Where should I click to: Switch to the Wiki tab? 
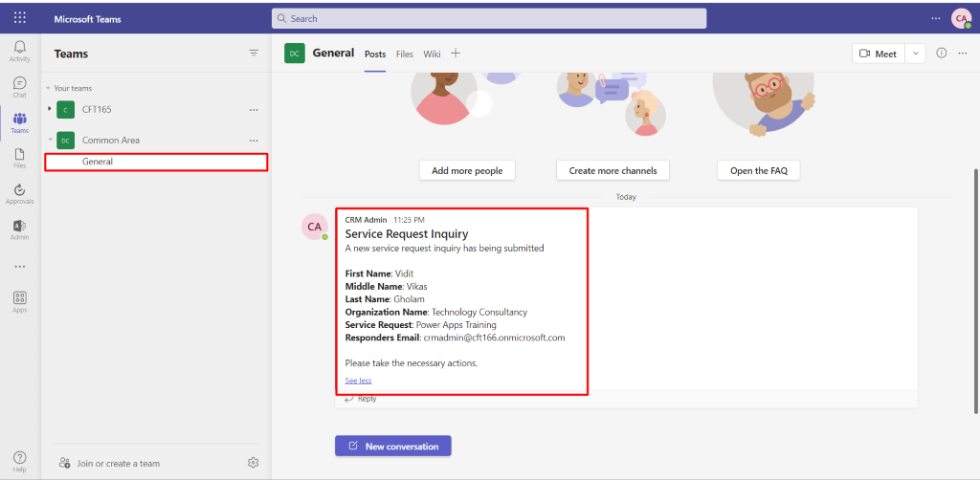click(432, 55)
